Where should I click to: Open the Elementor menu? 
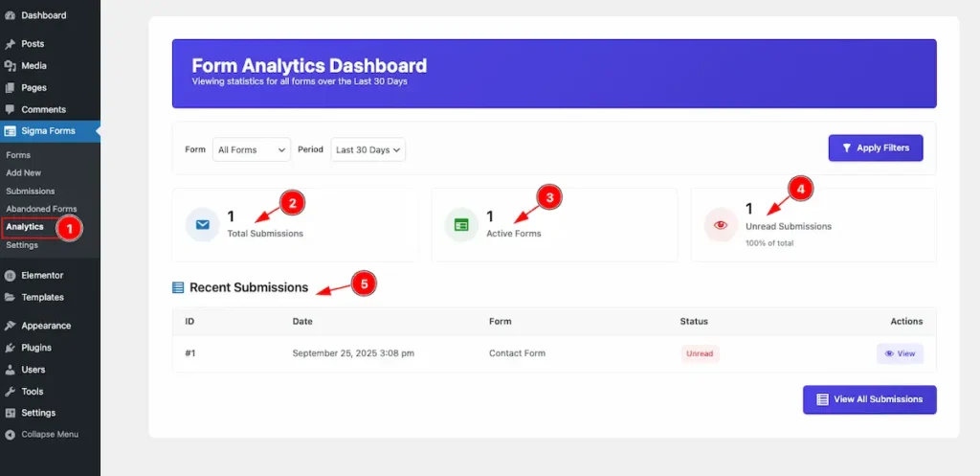[x=42, y=275]
